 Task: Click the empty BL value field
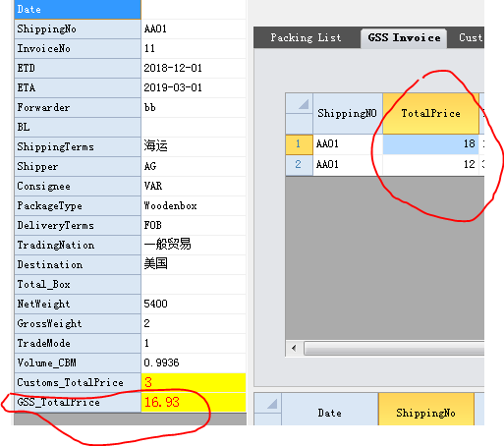194,127
